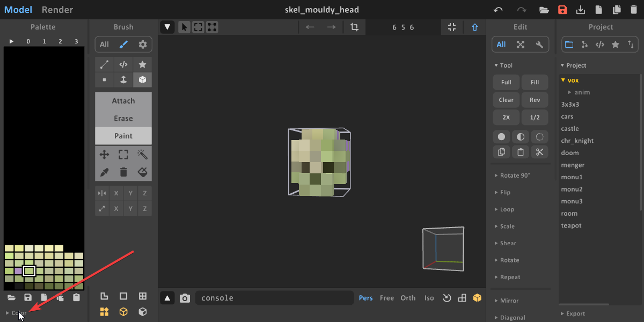Toggle the frame outline square display

coord(123,296)
